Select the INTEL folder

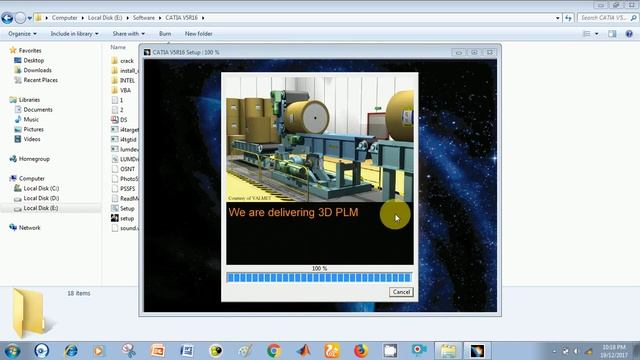tap(127, 80)
